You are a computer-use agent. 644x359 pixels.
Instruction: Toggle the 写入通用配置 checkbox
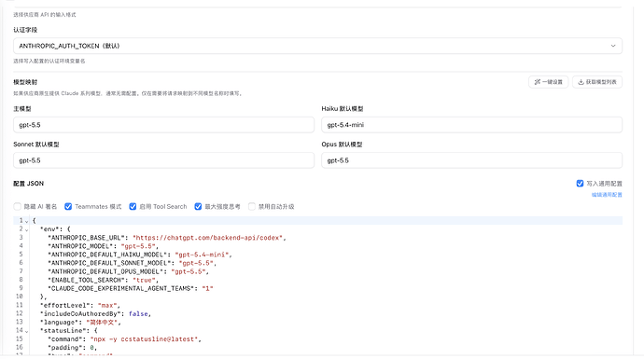point(580,184)
